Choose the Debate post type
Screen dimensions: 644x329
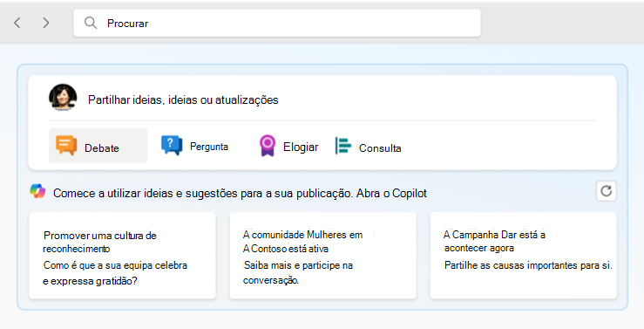click(x=98, y=146)
